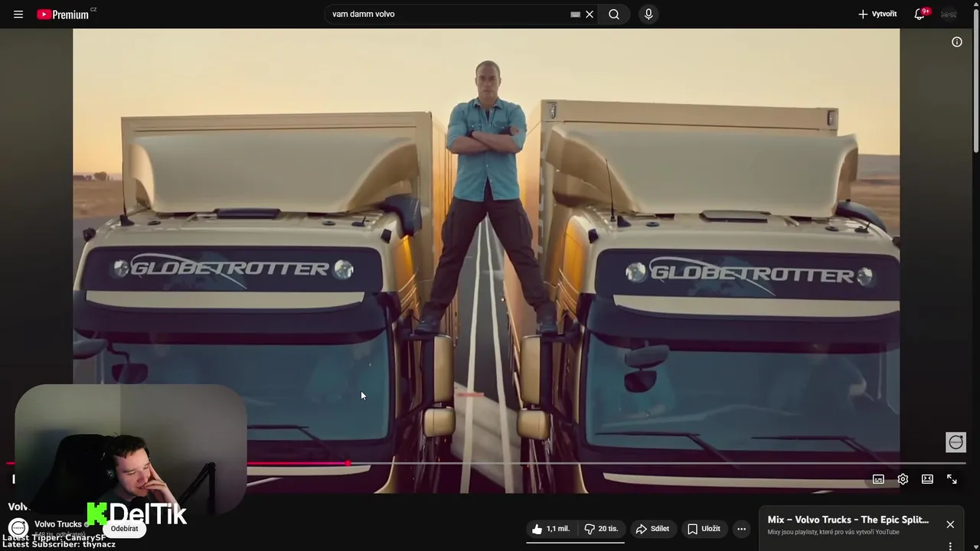Like the video with 1,1 mil.
The height and width of the screenshot is (551, 980).
(550, 529)
